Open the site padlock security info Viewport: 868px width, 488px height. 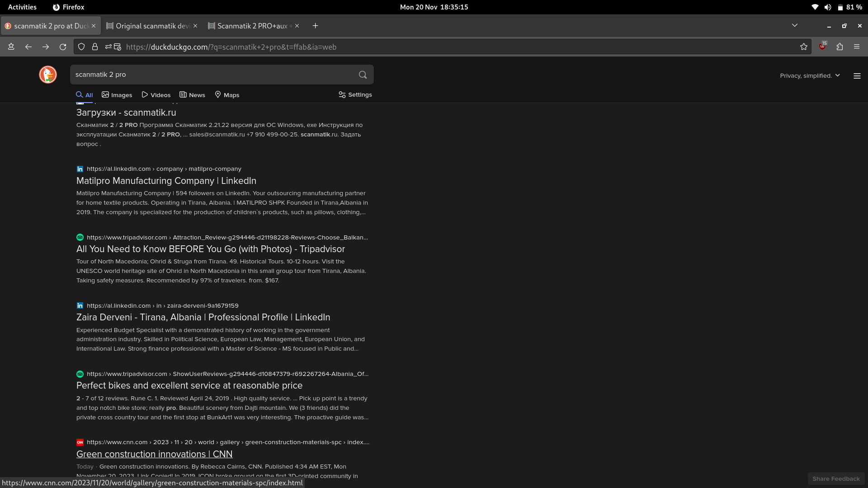coord(95,47)
